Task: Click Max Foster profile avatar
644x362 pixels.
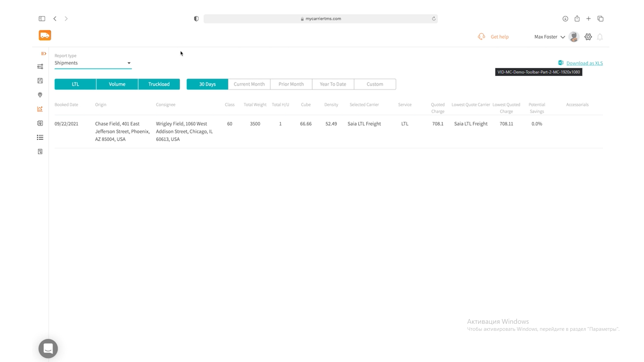Action: coord(574,37)
